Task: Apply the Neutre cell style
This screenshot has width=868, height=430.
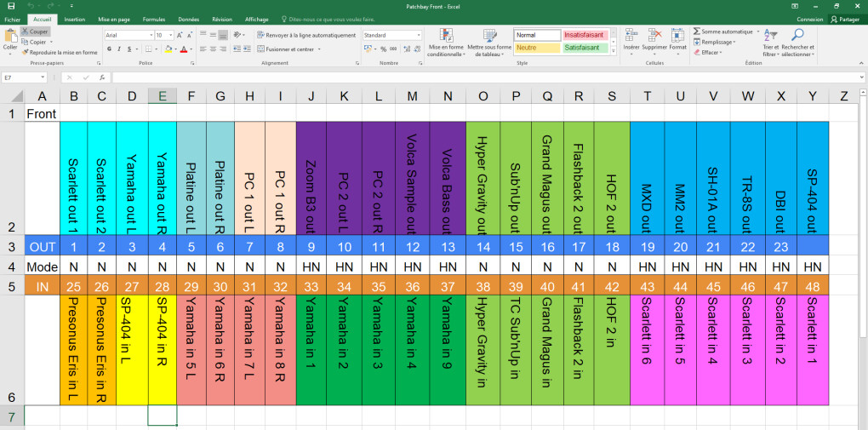Action: pos(538,48)
